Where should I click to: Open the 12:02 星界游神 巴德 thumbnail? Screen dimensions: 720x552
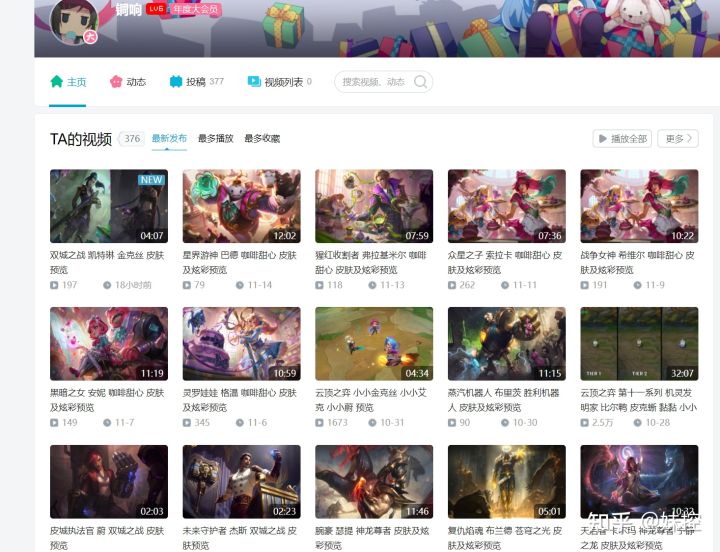pyautogui.click(x=242, y=206)
